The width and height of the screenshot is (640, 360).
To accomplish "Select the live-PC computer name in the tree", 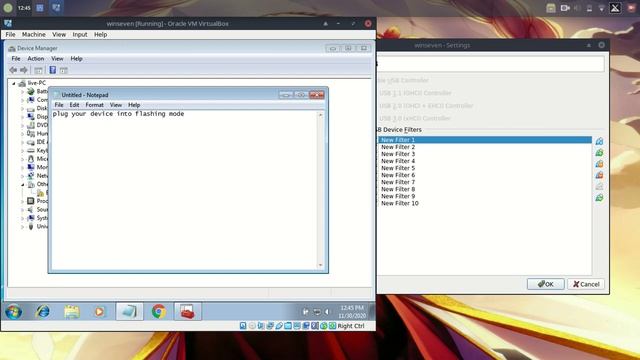I will pos(37,83).
